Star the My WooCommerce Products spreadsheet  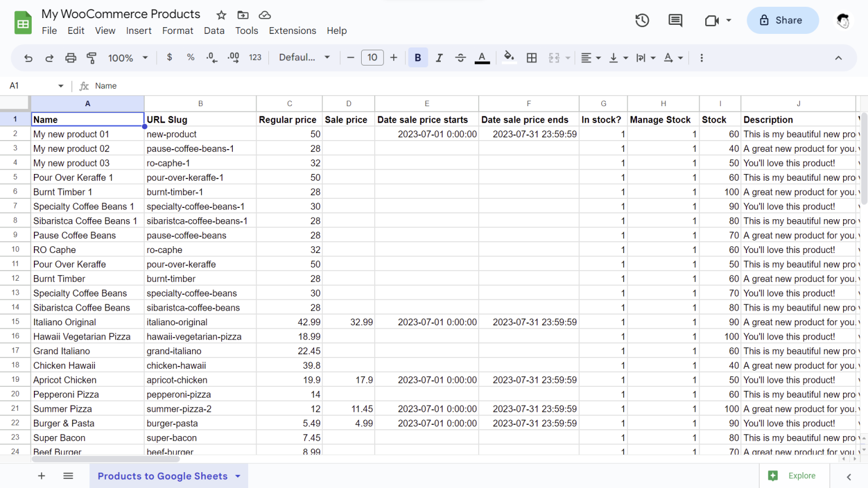pos(220,15)
